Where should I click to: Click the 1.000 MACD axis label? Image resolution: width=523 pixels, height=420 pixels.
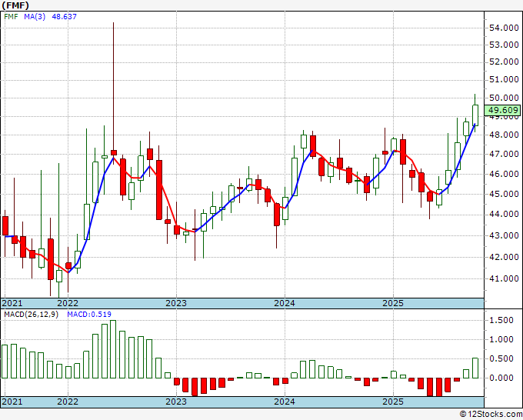pos(501,339)
